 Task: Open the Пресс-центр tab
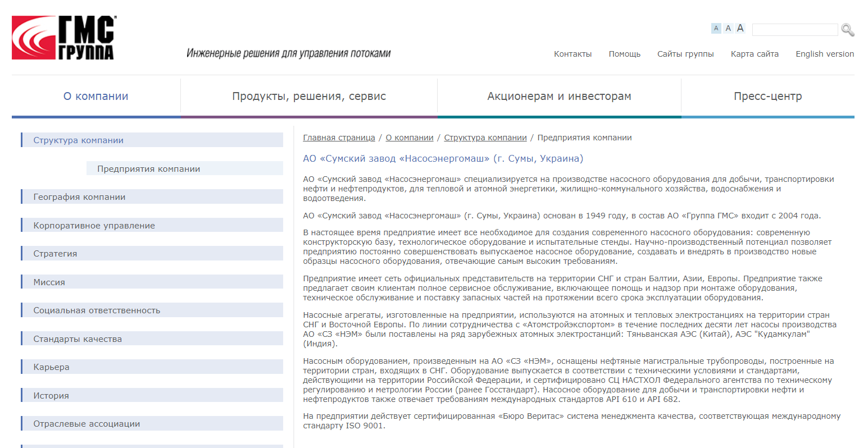[x=768, y=96]
